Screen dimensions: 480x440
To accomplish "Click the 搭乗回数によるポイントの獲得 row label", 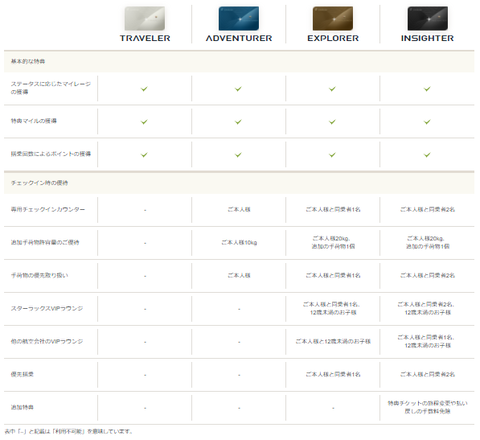I will [x=51, y=154].
